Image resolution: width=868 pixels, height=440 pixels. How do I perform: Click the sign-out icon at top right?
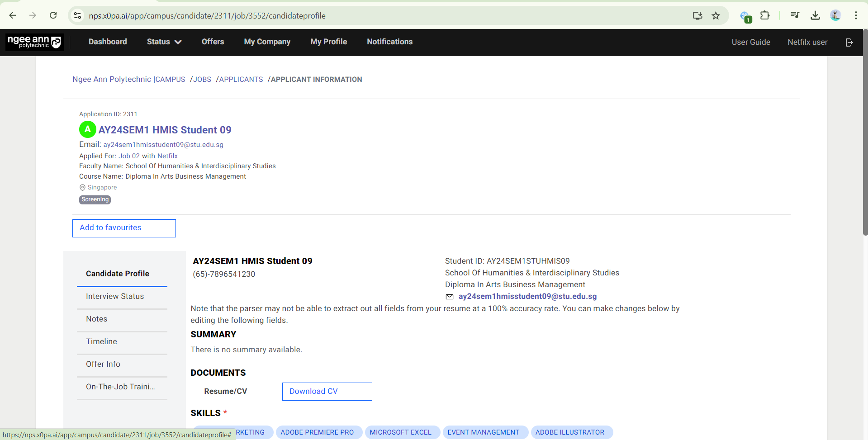[x=849, y=42]
